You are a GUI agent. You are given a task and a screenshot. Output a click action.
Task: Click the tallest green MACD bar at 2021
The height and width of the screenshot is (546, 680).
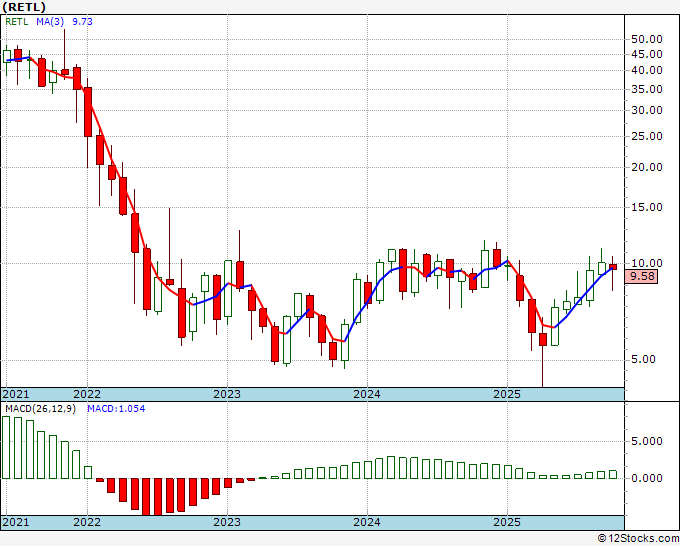(x=6, y=447)
